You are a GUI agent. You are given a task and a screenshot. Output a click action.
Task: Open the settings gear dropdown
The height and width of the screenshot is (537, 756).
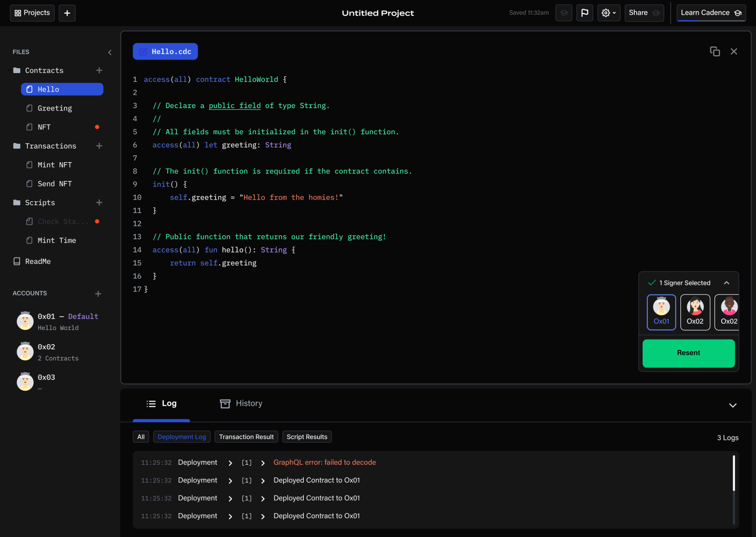609,13
